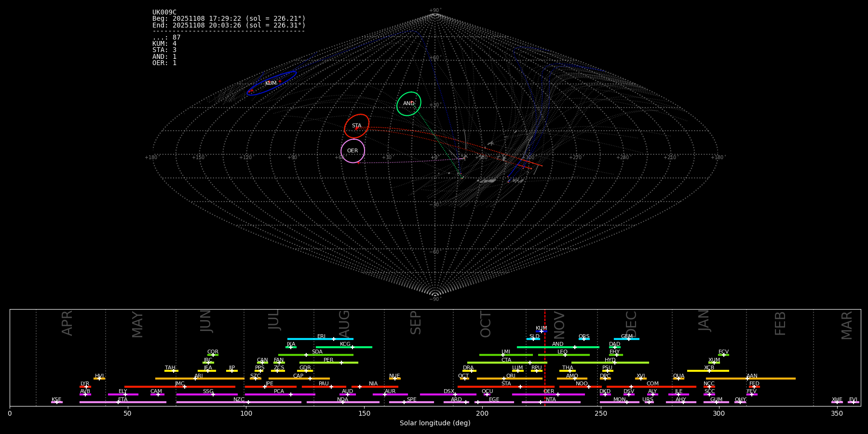Click the 'OER: 1' count in the legend

click(x=164, y=63)
